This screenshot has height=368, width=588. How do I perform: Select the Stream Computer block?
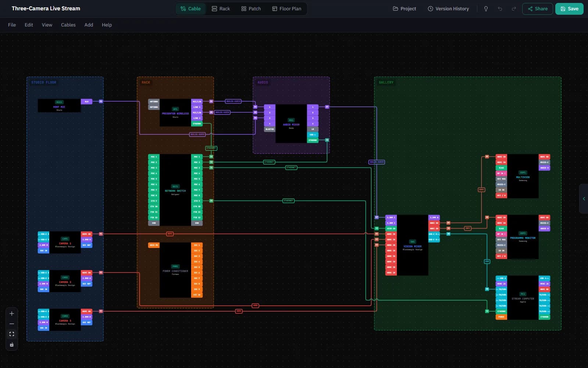(x=523, y=298)
